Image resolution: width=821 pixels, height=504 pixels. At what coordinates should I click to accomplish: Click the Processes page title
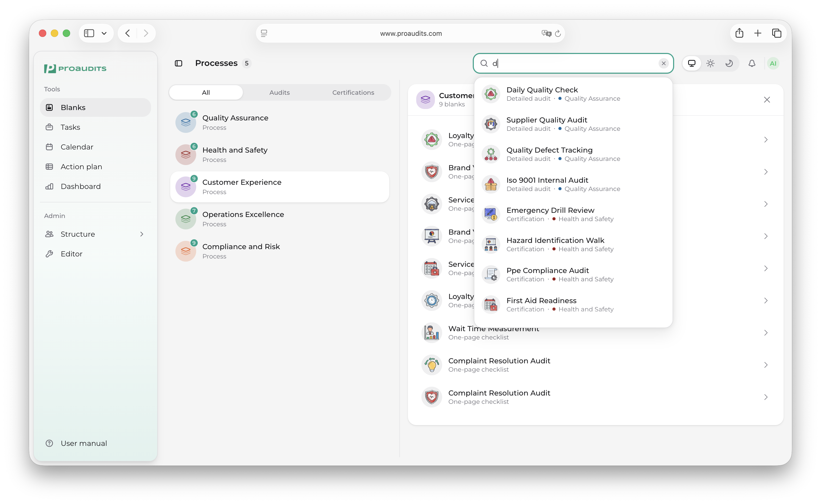216,63
